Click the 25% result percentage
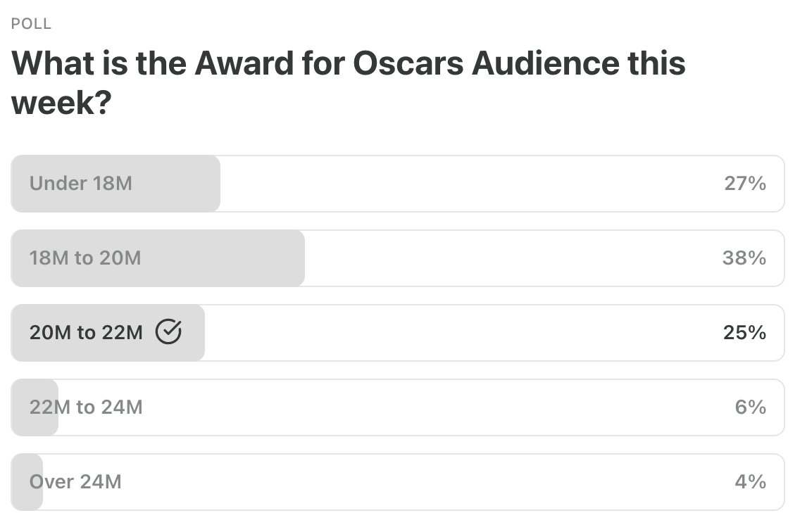 tap(744, 333)
